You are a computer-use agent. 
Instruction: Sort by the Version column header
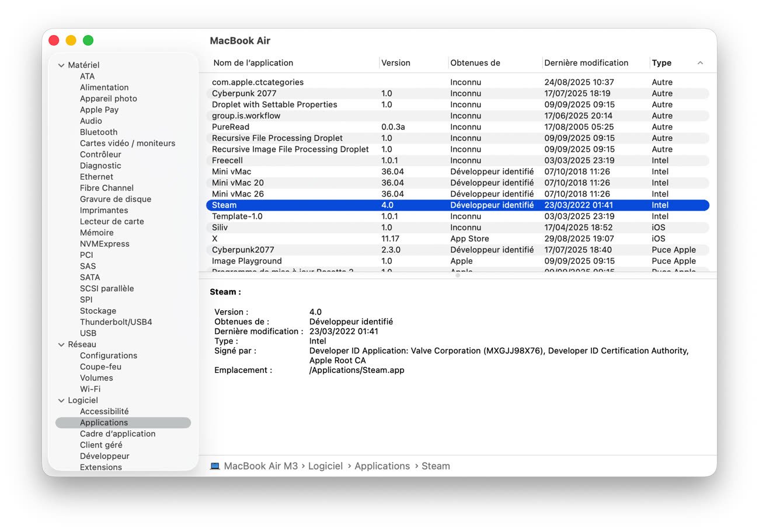(x=396, y=63)
